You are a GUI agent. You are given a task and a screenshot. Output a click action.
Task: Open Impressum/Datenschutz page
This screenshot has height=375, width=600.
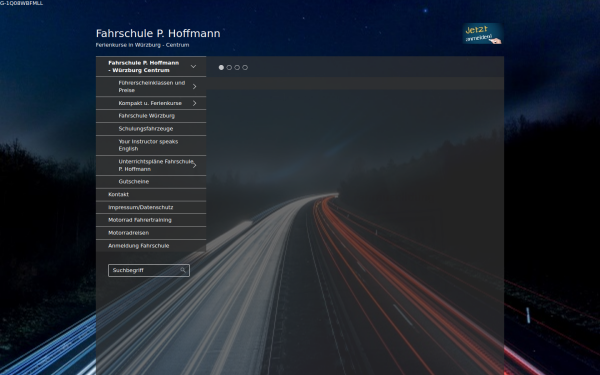tap(151, 207)
